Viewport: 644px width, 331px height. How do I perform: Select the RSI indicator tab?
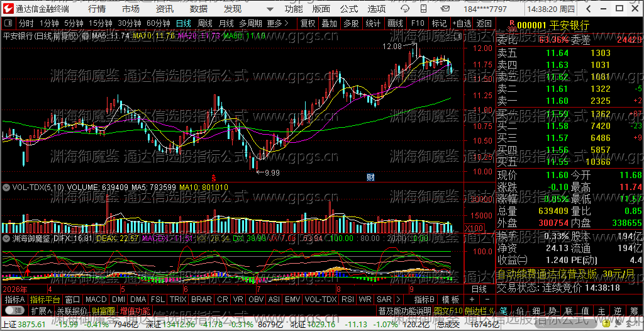tap(347, 300)
